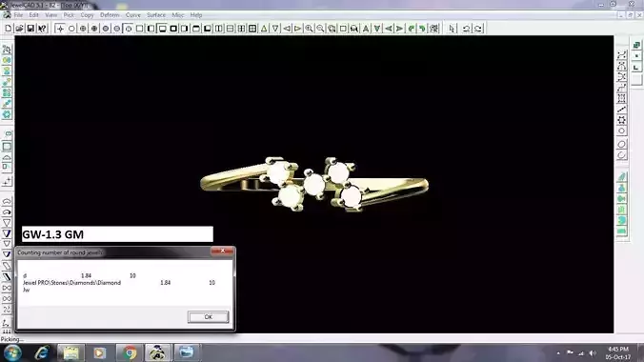Click the Windows Start button

12,353
